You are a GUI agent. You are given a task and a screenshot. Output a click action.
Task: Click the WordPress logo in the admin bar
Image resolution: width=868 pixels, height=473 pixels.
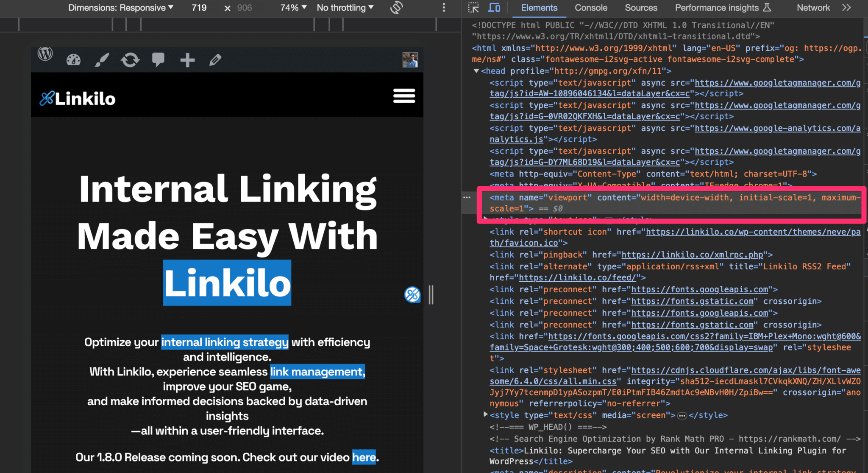(45, 54)
